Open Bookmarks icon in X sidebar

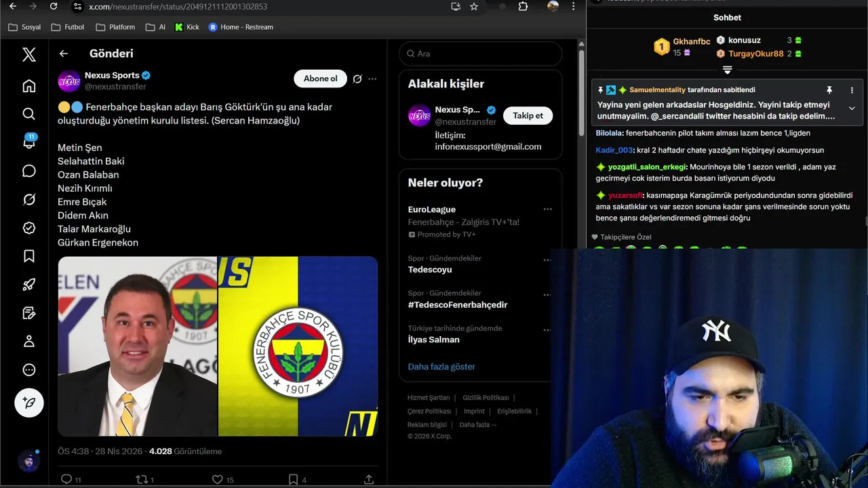coord(29,256)
